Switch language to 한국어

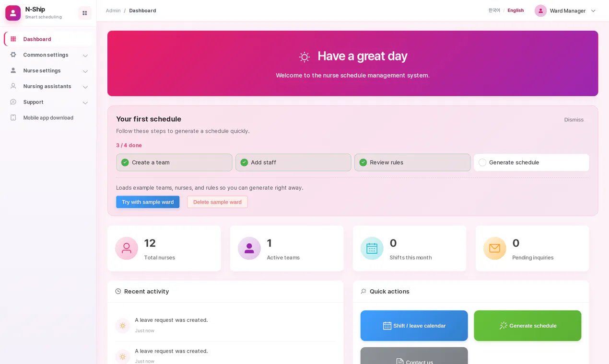point(494,11)
